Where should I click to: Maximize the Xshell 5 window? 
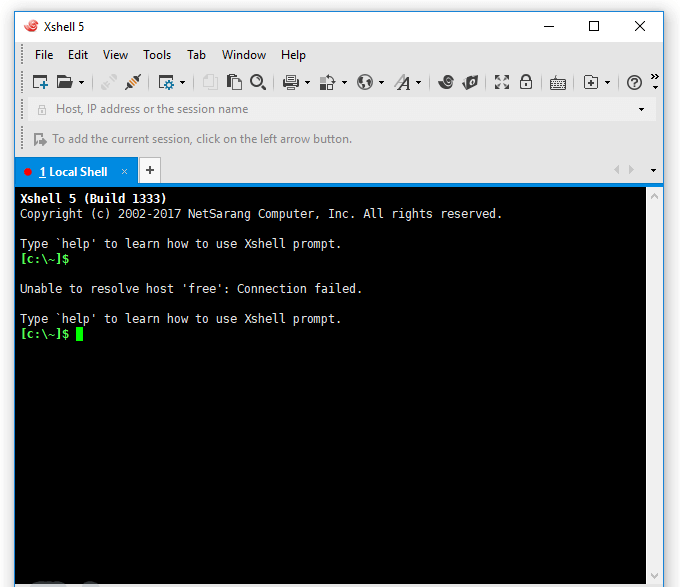click(594, 26)
